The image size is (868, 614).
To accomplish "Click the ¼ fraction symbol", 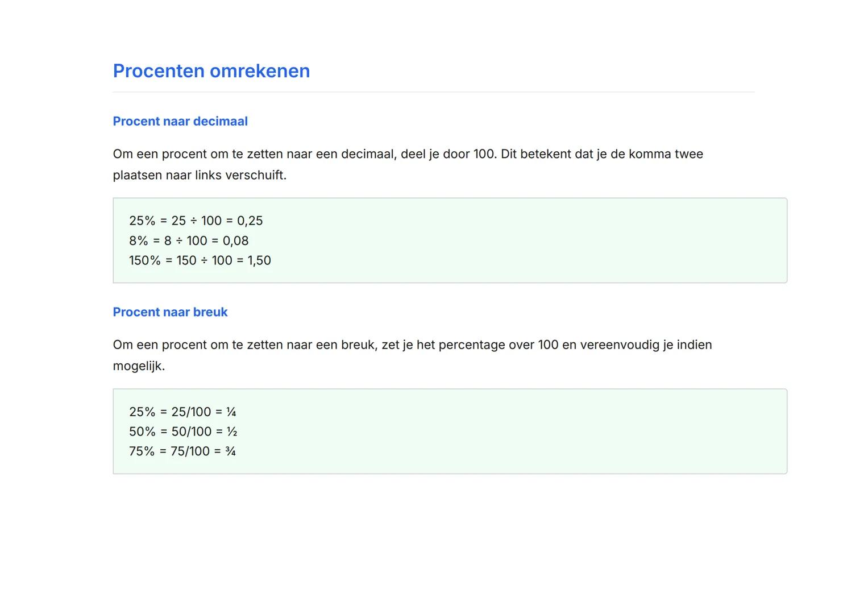I will point(231,412).
